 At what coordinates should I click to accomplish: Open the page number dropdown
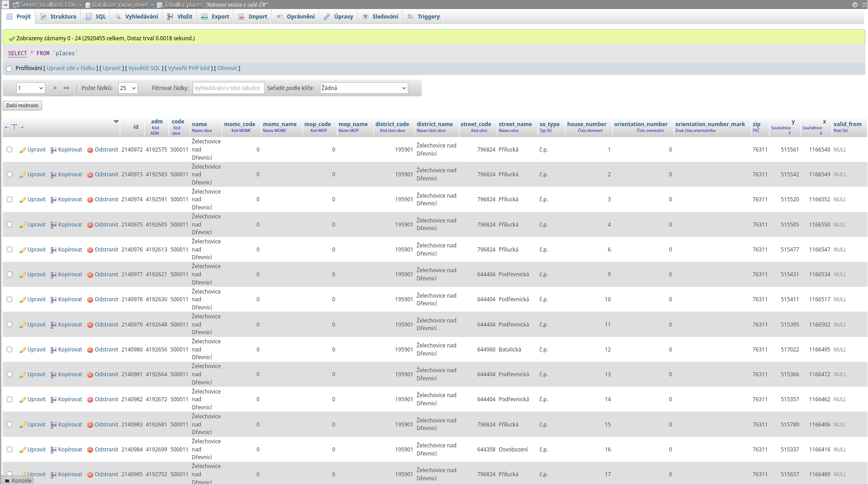[x=30, y=88]
